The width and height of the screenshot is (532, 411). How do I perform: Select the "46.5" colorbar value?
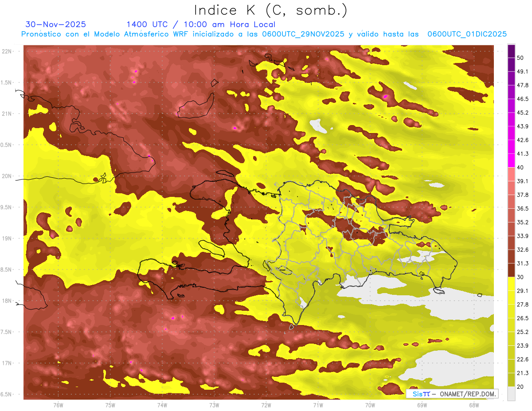[523, 99]
